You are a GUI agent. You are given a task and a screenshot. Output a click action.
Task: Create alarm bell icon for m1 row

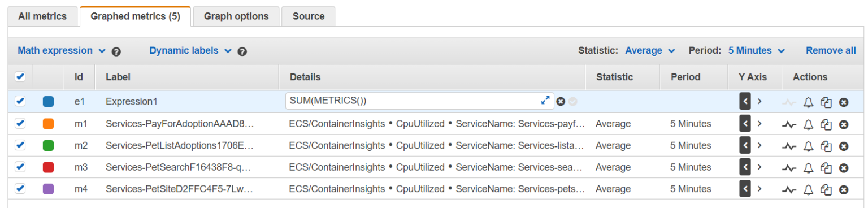808,124
